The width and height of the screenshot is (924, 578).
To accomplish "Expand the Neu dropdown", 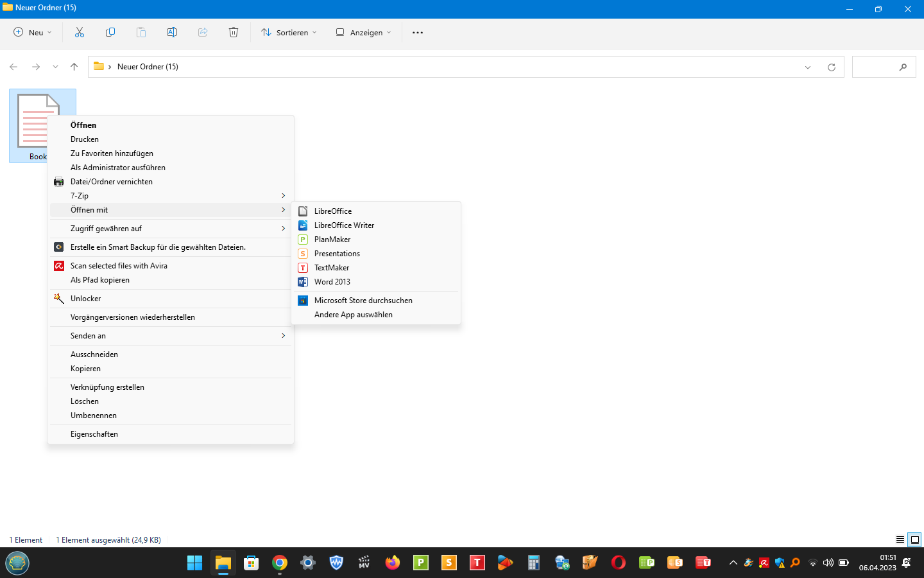I will click(33, 32).
